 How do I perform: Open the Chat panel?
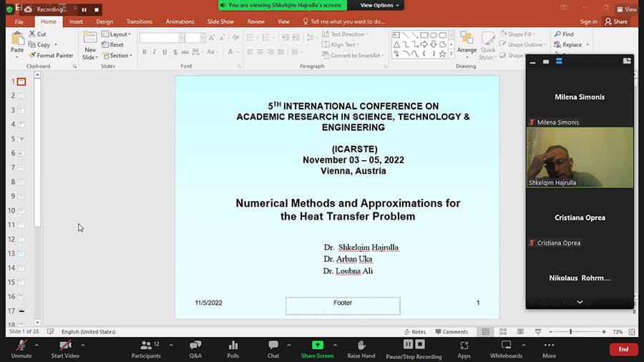point(273,348)
